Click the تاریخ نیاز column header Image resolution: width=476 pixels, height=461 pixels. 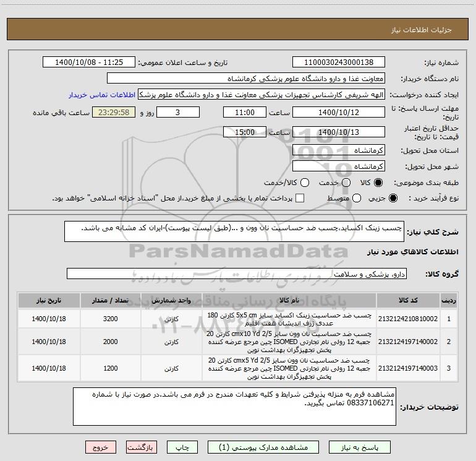pyautogui.click(x=49, y=300)
